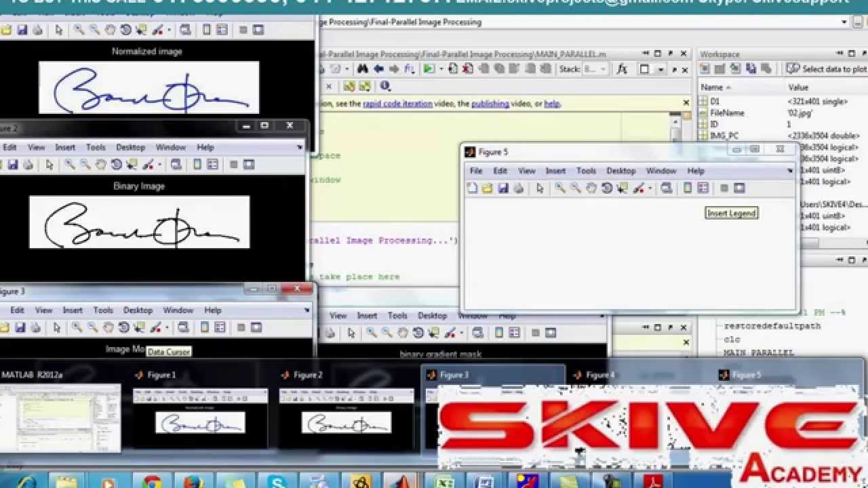Click New Figure icon in Figure 5
This screenshot has width=868, height=488.
[472, 188]
